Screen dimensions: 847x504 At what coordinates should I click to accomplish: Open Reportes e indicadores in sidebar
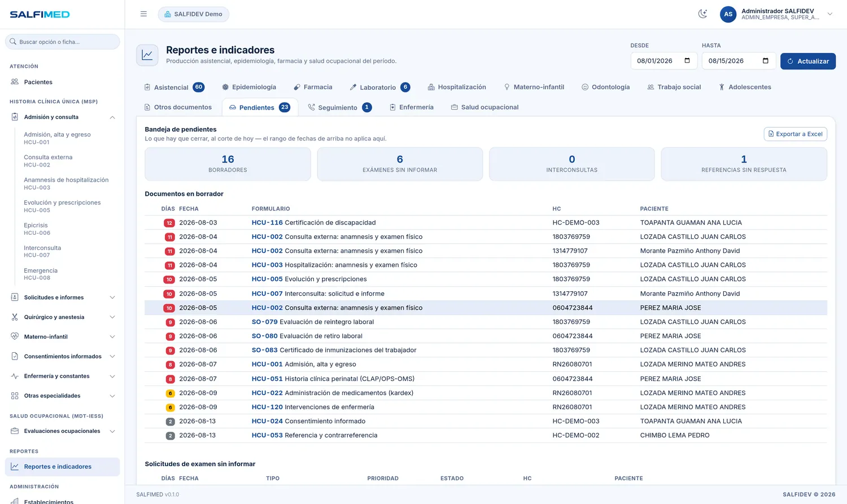pyautogui.click(x=62, y=467)
